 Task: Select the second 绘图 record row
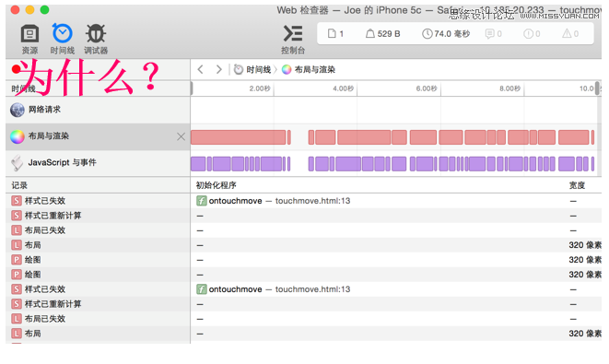click(303, 275)
